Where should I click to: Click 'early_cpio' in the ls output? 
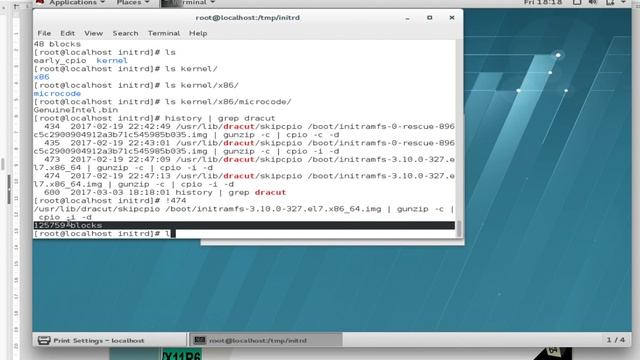pos(60,60)
